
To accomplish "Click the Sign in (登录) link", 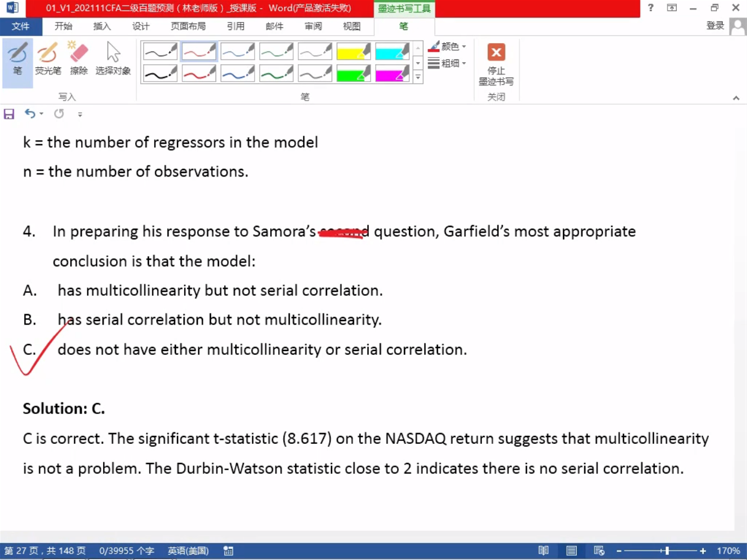I will point(715,26).
